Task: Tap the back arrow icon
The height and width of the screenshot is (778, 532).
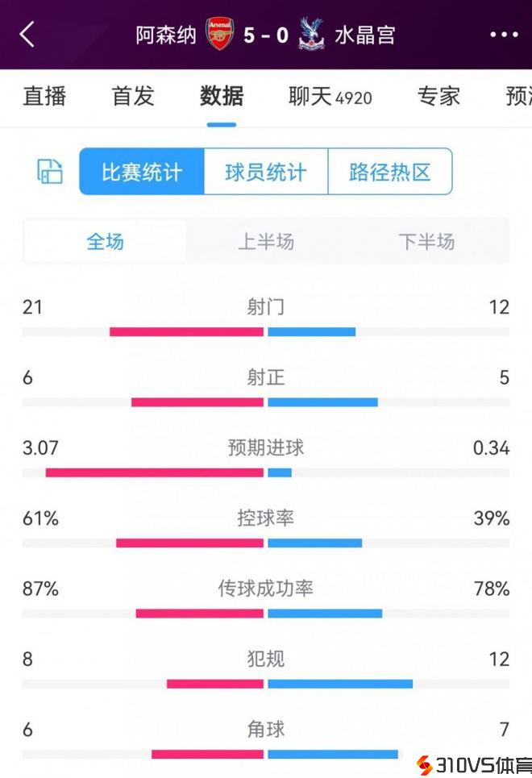Action: coord(27,35)
